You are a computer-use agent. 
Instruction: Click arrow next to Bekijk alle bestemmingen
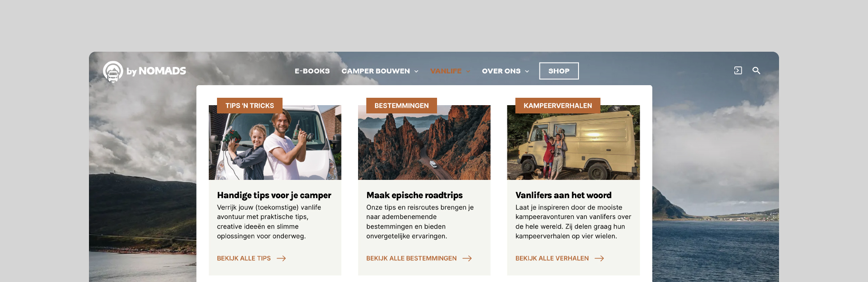click(x=467, y=259)
